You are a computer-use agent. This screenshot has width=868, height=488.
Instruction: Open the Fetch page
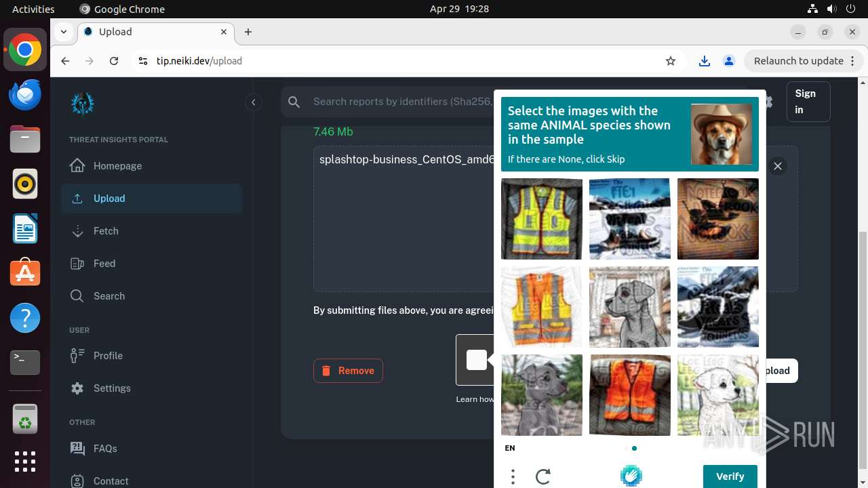[151, 231]
